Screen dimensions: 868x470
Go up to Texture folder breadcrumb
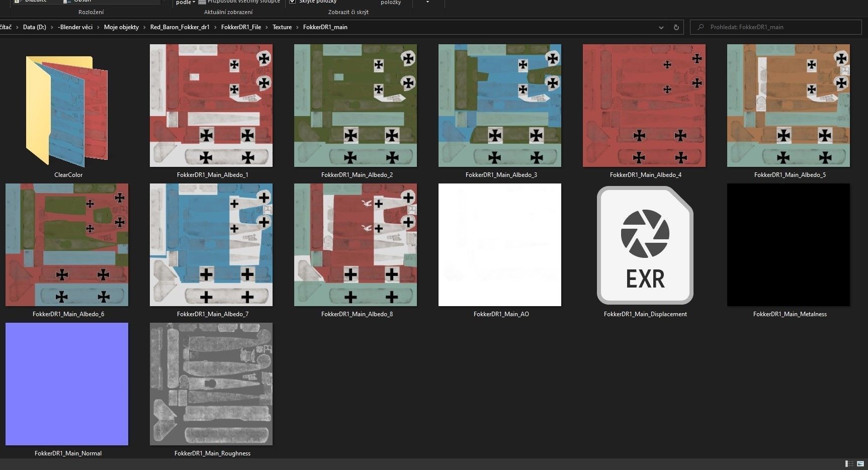282,27
